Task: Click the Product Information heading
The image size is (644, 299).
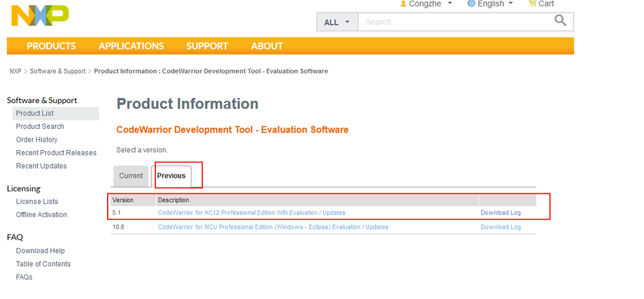Action: [x=188, y=104]
